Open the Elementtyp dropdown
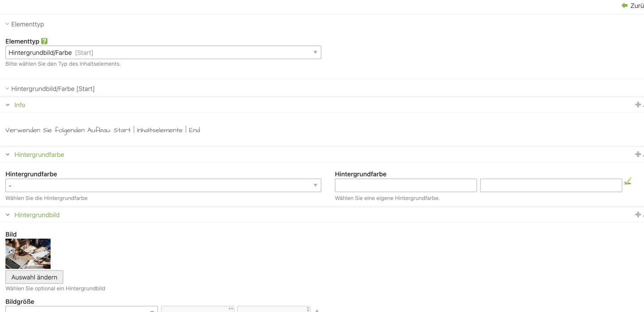Viewport: 644px width, 312px height. (x=163, y=53)
